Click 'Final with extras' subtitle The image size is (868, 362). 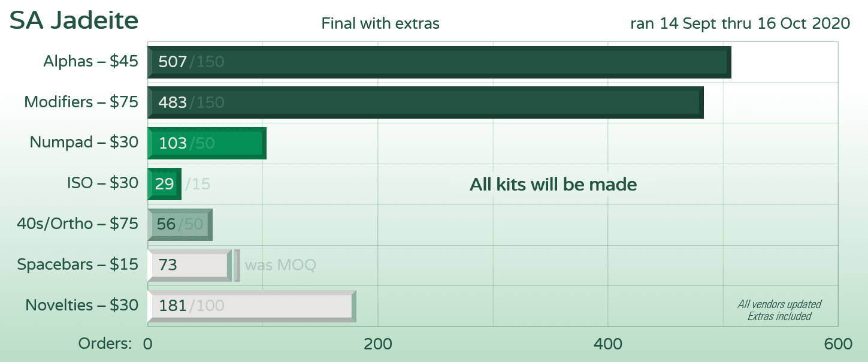click(x=380, y=24)
